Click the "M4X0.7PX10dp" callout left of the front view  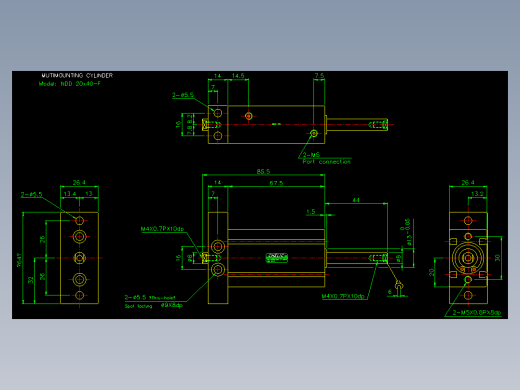[162, 229]
